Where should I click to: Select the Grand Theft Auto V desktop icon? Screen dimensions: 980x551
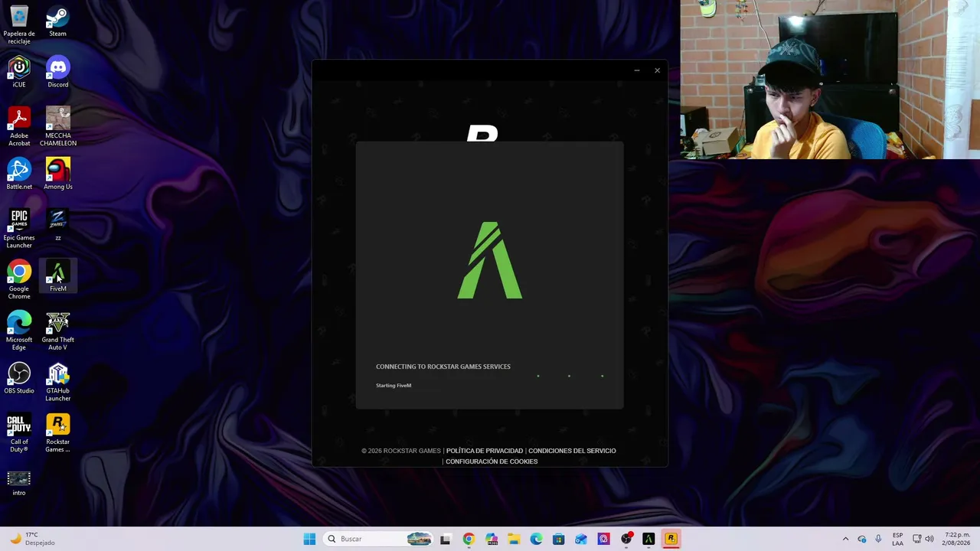click(57, 331)
